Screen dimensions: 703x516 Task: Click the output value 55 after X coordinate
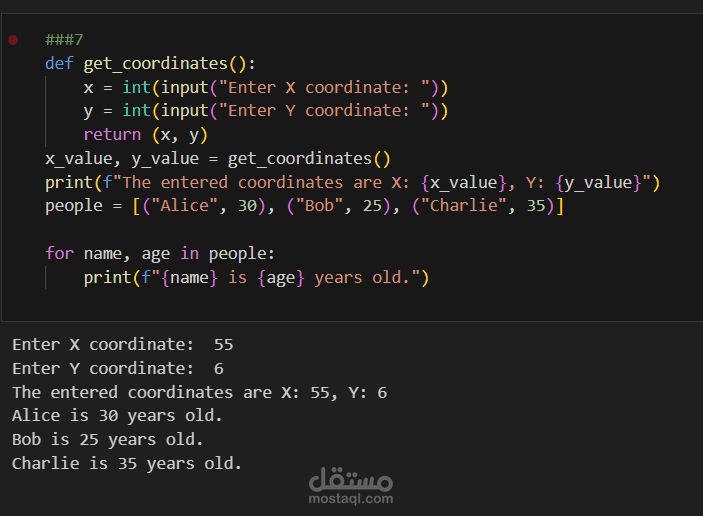point(223,345)
